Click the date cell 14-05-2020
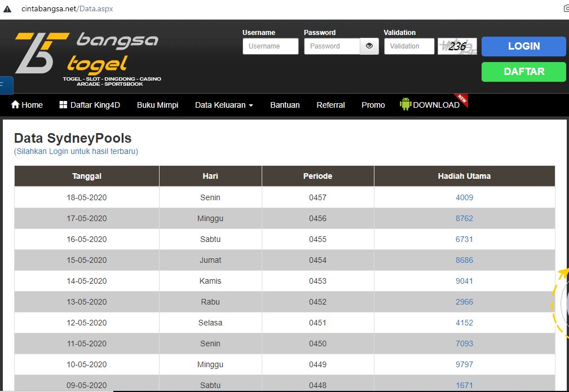Image resolution: width=569 pixels, height=392 pixels. pos(87,281)
